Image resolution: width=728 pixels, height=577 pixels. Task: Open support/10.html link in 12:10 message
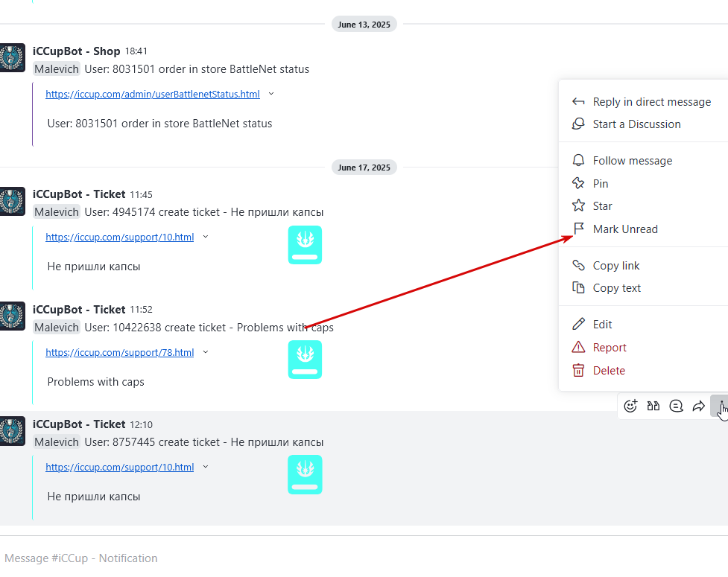click(119, 467)
